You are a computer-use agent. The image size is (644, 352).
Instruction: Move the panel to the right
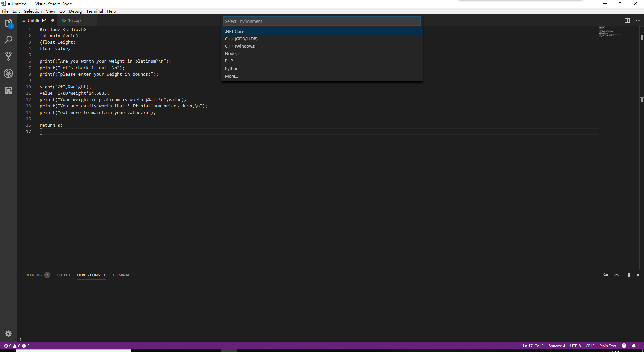point(627,275)
